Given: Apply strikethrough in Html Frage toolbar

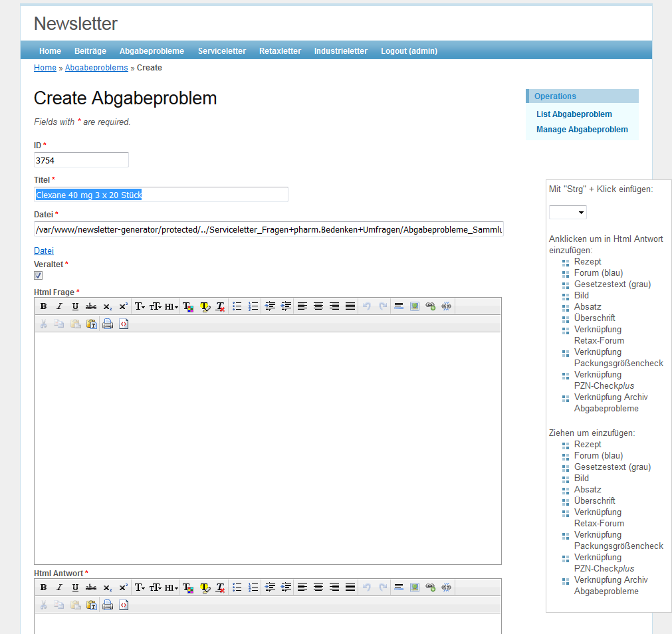Looking at the screenshot, I should point(91,306).
